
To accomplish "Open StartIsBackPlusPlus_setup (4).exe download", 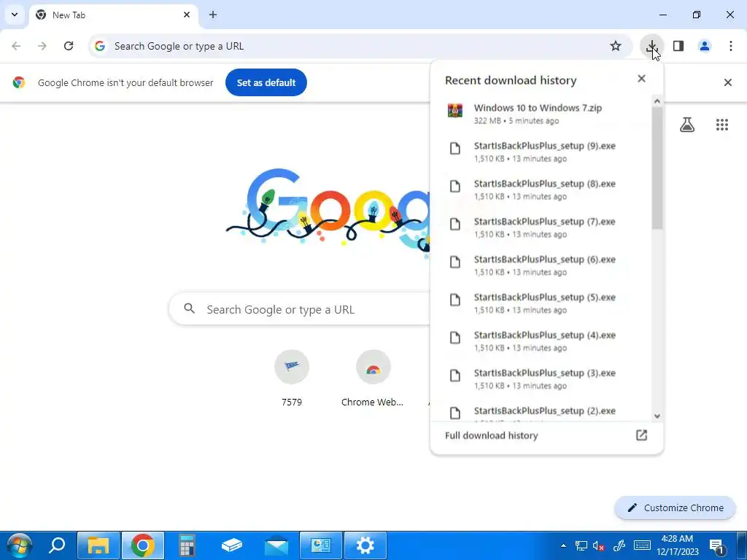I will click(x=541, y=341).
